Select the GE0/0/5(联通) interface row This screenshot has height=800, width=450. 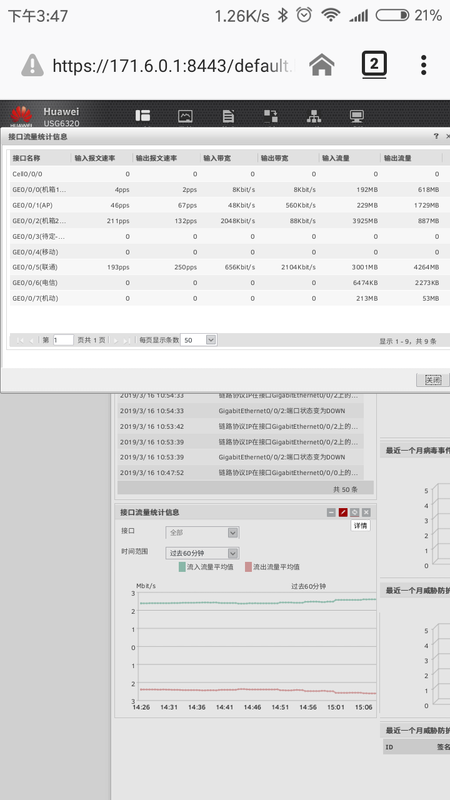coord(230,267)
